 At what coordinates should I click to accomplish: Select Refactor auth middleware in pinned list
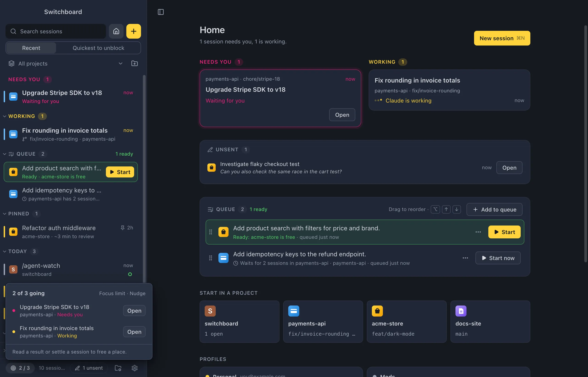point(71,231)
